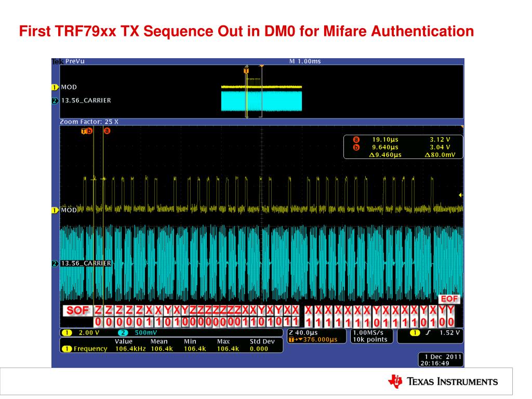Click the 20:16:49 time readout

(435, 363)
